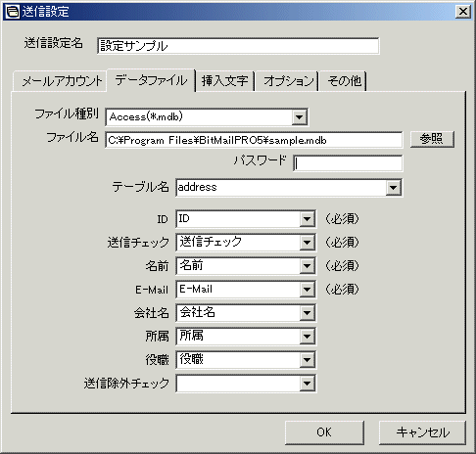Expand the ファイル種別 dropdown
Screen dimensions: 476x454
(x=299, y=117)
